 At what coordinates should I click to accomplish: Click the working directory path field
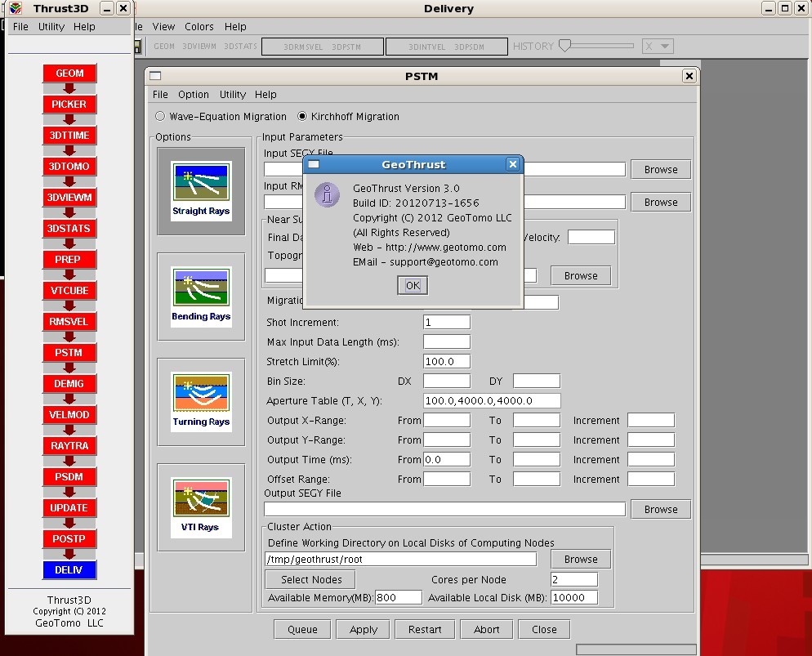401,559
